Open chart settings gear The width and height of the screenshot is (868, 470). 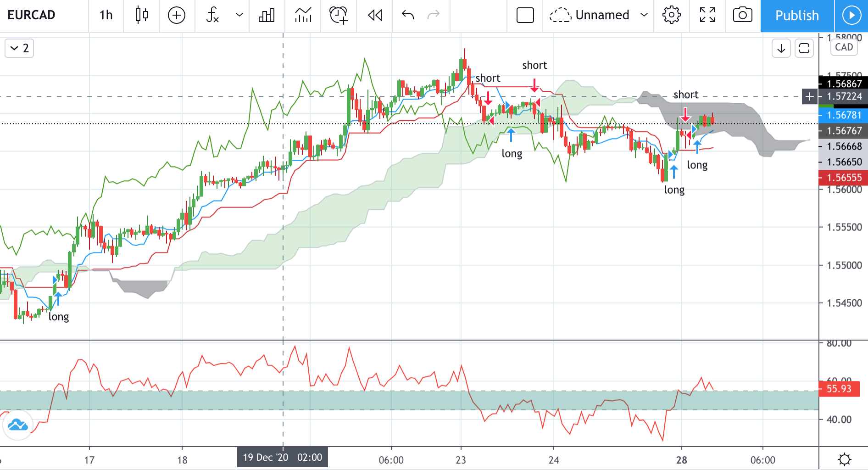click(672, 15)
